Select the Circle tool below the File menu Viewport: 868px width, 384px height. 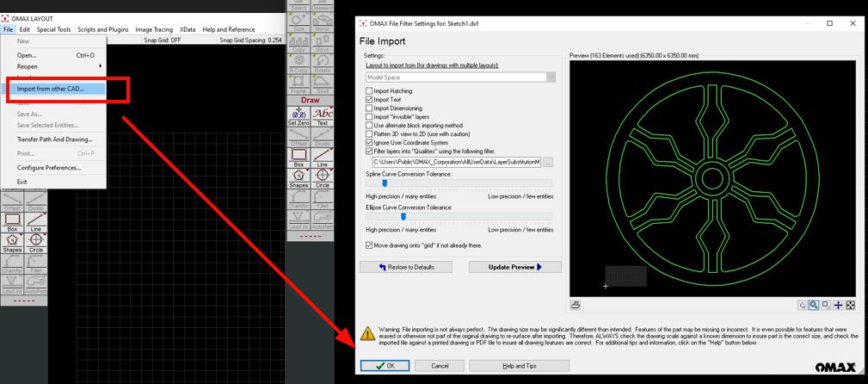(35, 244)
